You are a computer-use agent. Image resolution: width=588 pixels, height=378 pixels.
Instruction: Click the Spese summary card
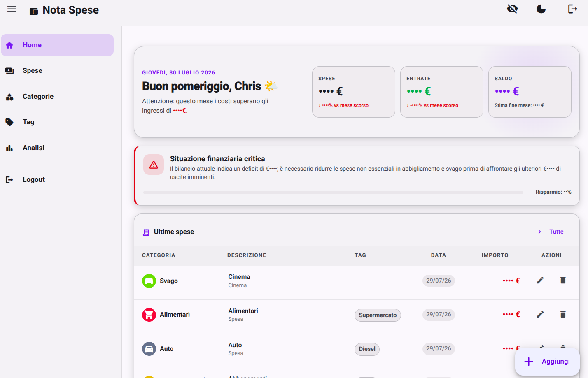coord(354,92)
